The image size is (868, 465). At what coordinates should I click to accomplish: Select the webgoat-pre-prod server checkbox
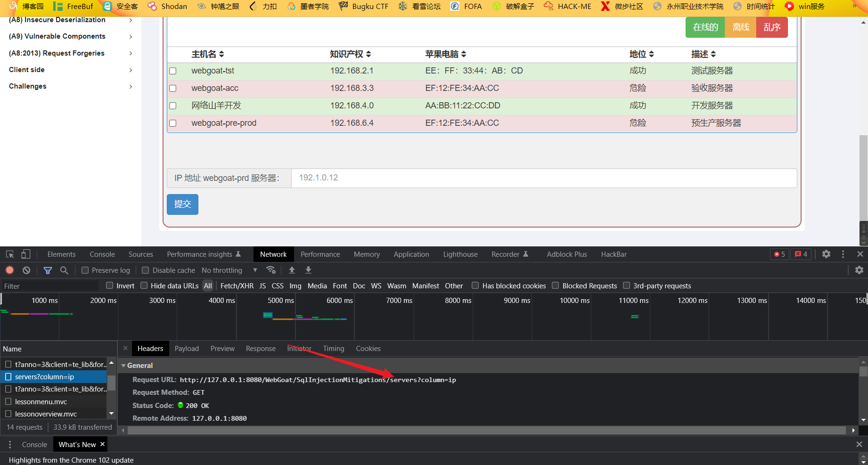[x=173, y=123]
